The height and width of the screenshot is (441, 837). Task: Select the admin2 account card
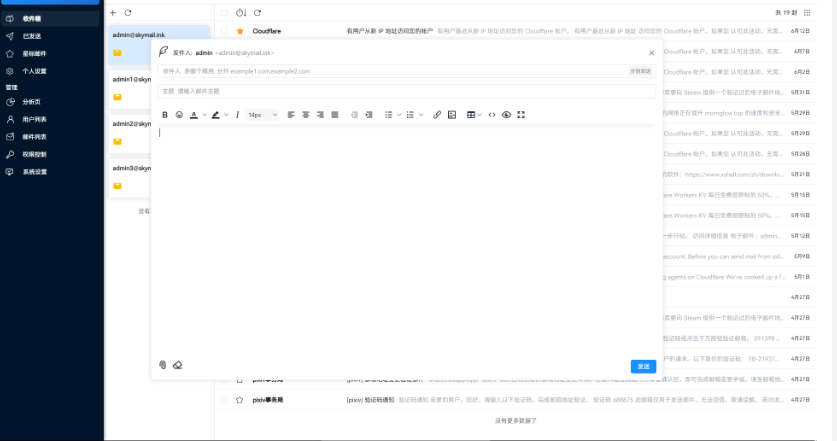tap(130, 133)
